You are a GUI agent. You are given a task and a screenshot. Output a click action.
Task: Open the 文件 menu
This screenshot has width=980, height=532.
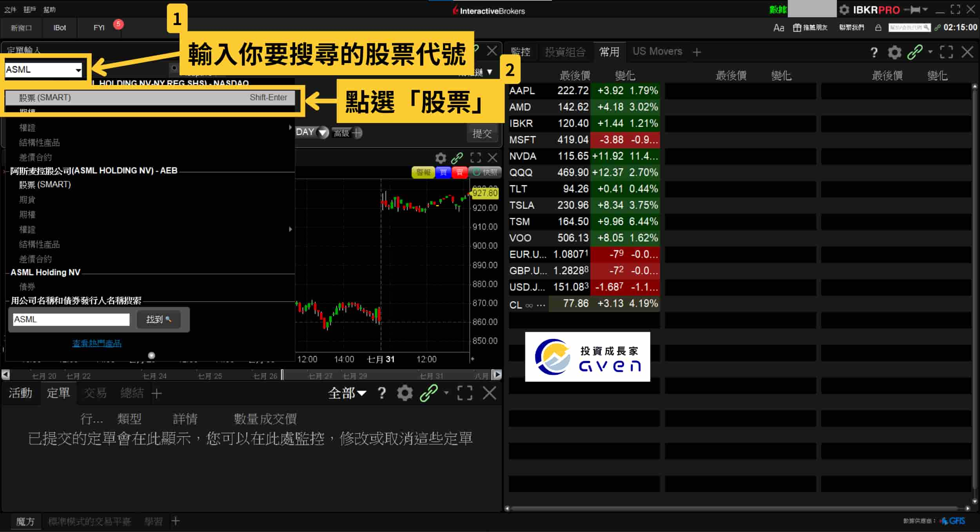(10, 9)
